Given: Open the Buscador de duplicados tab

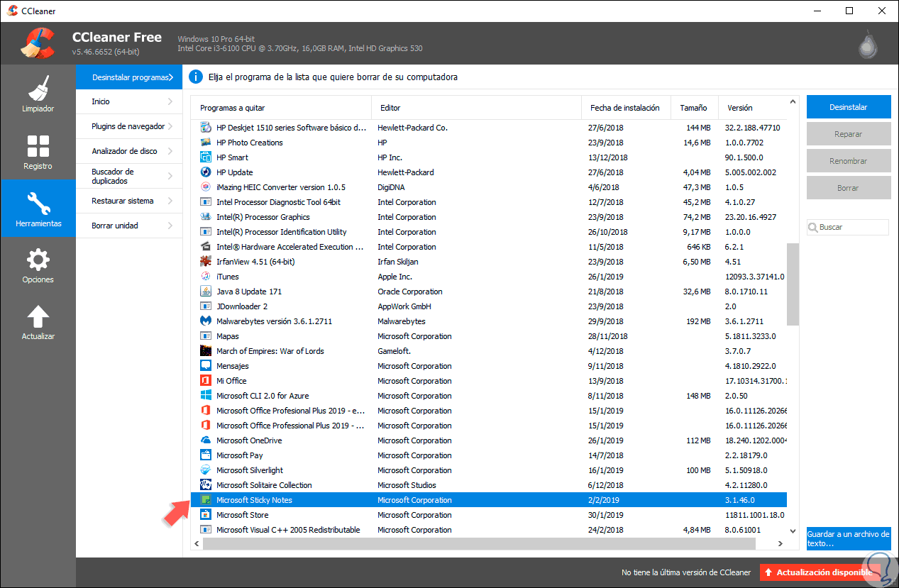Looking at the screenshot, I should click(129, 176).
